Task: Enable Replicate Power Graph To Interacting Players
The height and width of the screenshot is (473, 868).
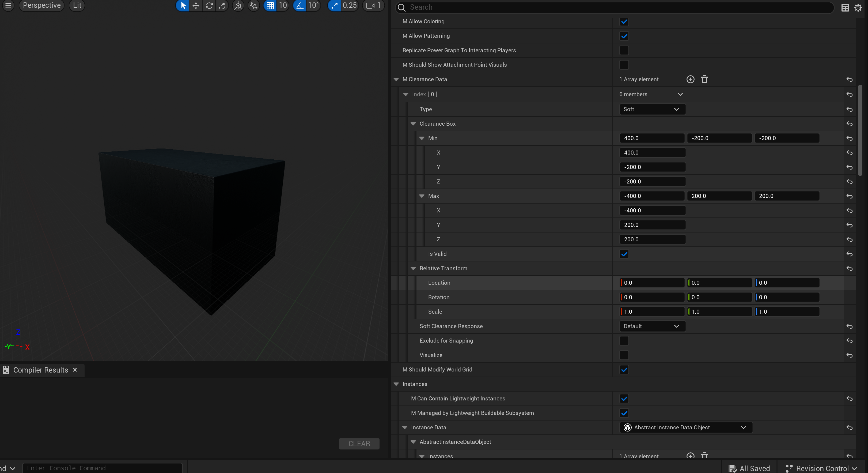Action: pyautogui.click(x=624, y=51)
